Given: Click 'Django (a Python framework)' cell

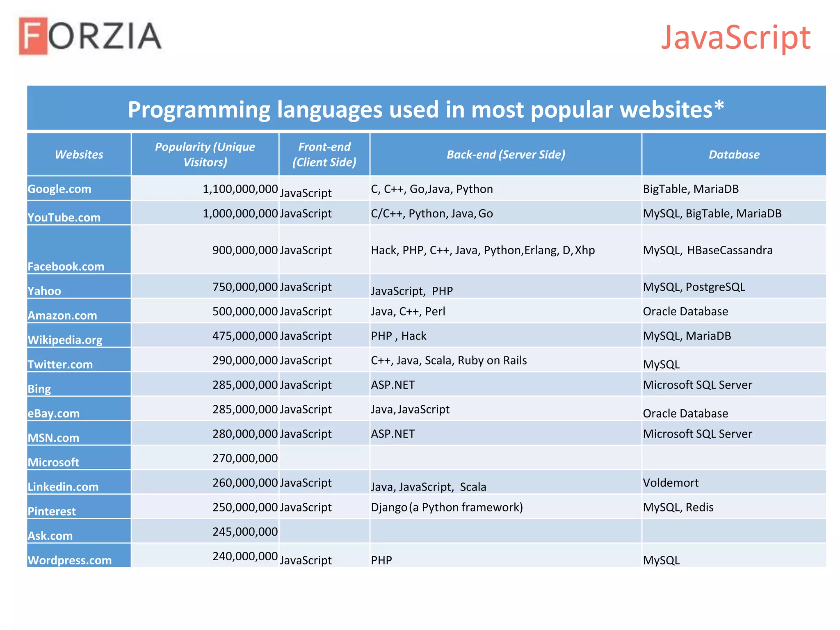Looking at the screenshot, I should [447, 507].
